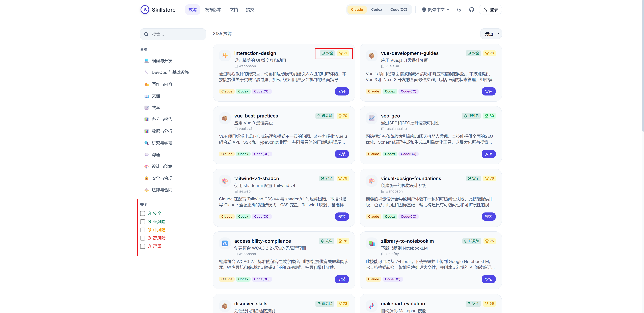Select the 编码与开发 category
The width and height of the screenshot is (644, 313).
click(173, 61)
